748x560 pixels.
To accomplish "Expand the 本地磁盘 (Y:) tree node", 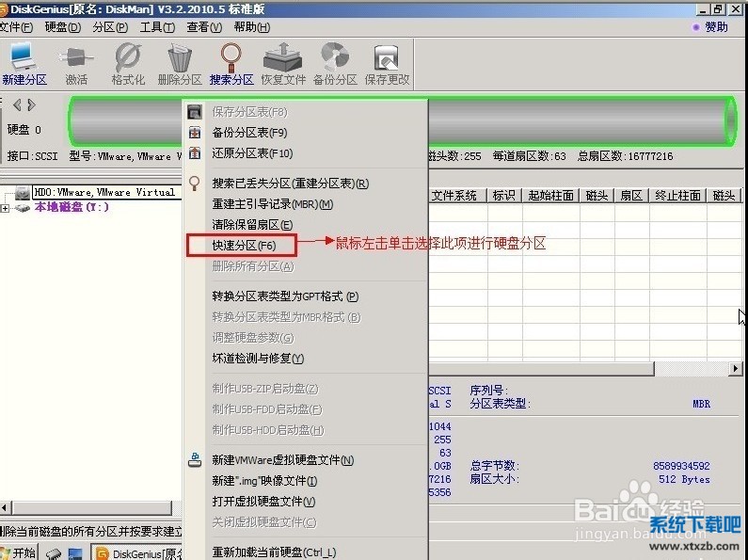I will click(x=6, y=208).
